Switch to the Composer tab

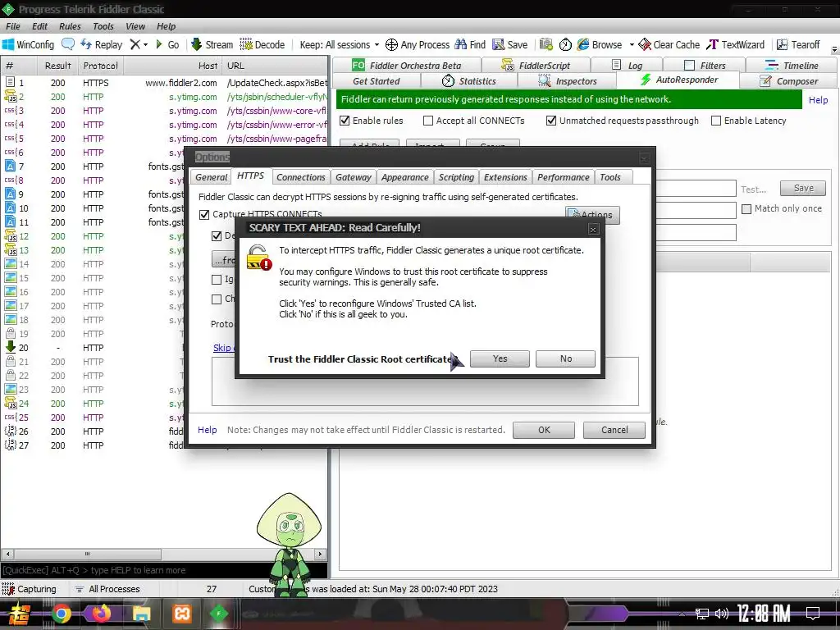click(x=788, y=81)
